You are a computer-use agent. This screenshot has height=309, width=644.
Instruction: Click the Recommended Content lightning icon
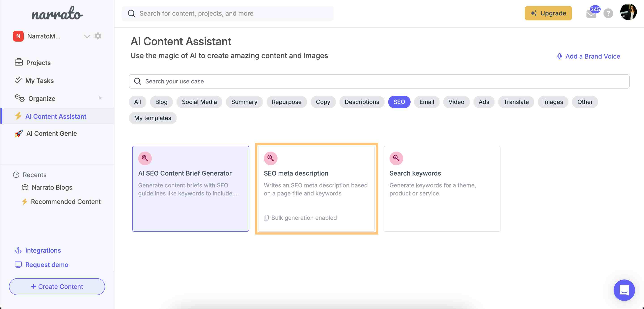pyautogui.click(x=25, y=201)
